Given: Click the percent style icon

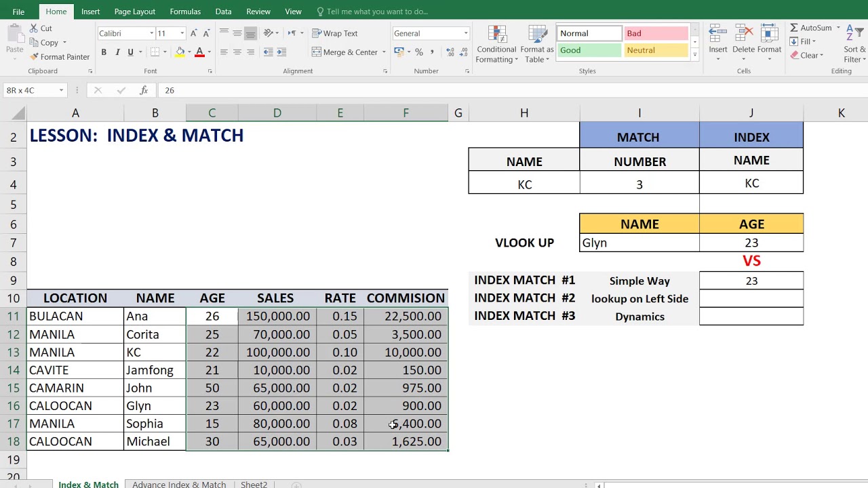Looking at the screenshot, I should (x=419, y=52).
